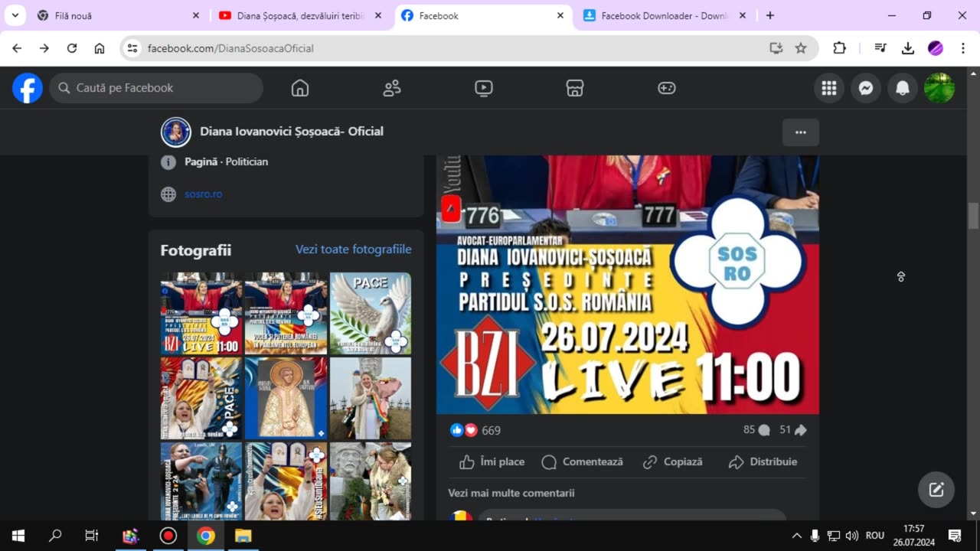This screenshot has width=980, height=551.
Task: Click the Chrome back arrow
Action: point(17,48)
